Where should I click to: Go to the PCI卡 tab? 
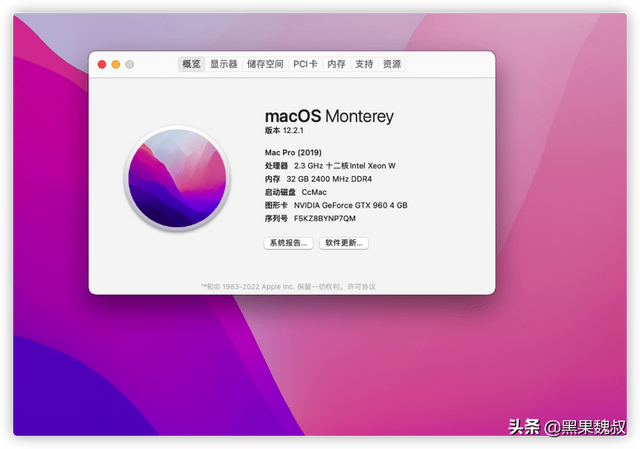click(305, 64)
